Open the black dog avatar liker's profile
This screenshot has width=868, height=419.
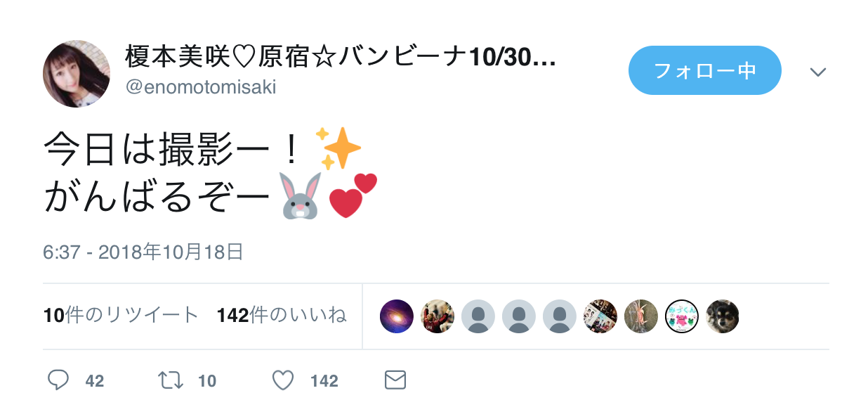point(722,316)
